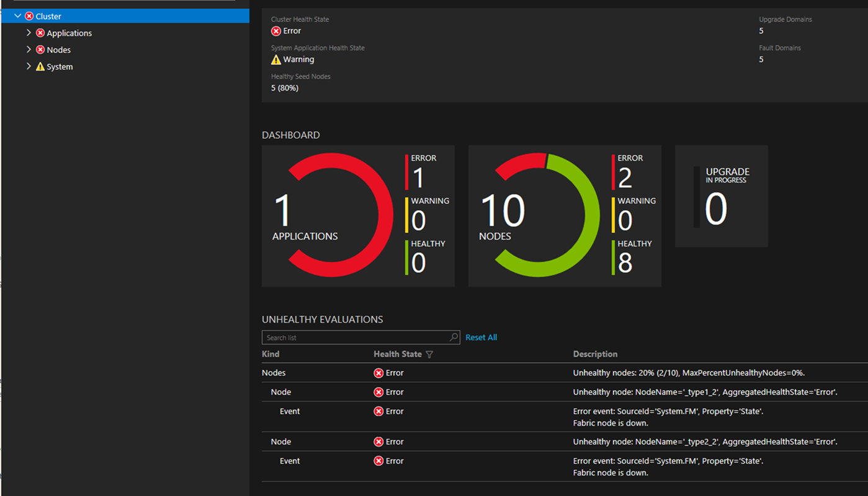Click the magnifier icon in search list box
Viewport: 868px width, 496px height.
pyautogui.click(x=454, y=337)
